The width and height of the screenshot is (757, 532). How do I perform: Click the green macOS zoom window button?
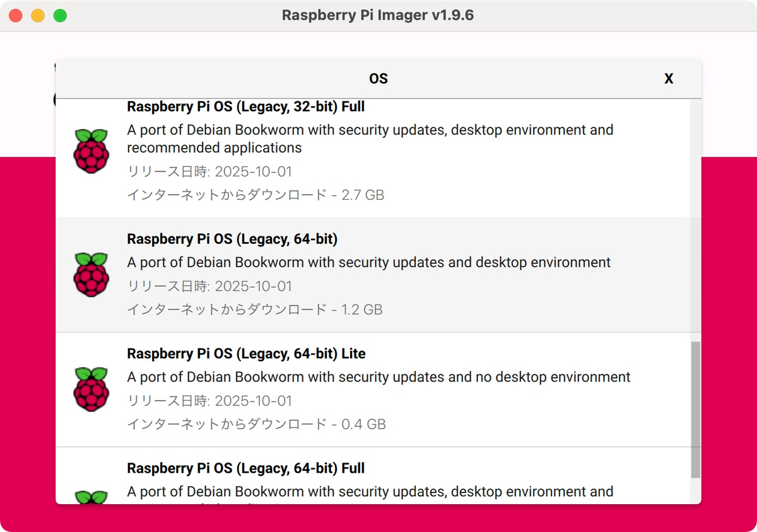60,16
